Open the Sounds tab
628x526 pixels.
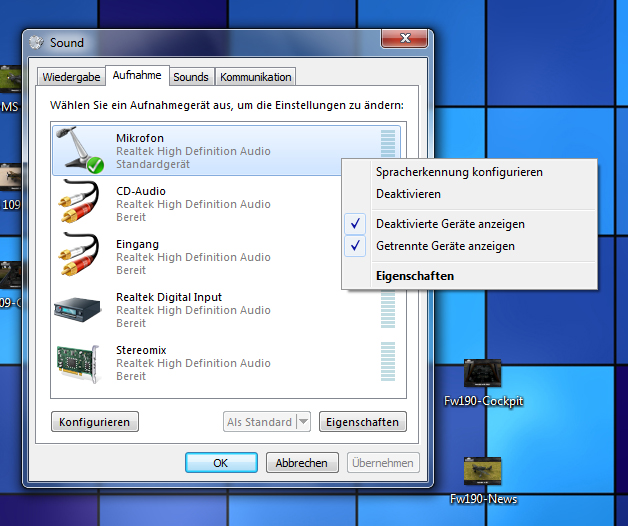pos(190,77)
